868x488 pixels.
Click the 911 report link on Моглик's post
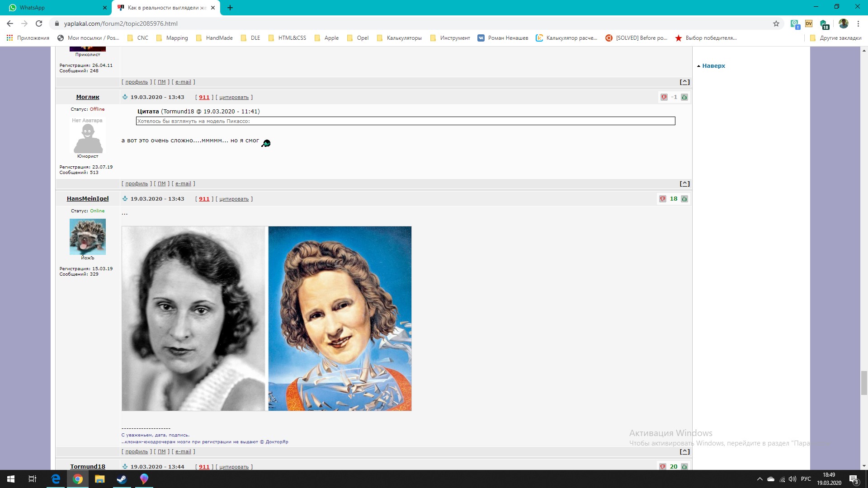coord(204,97)
